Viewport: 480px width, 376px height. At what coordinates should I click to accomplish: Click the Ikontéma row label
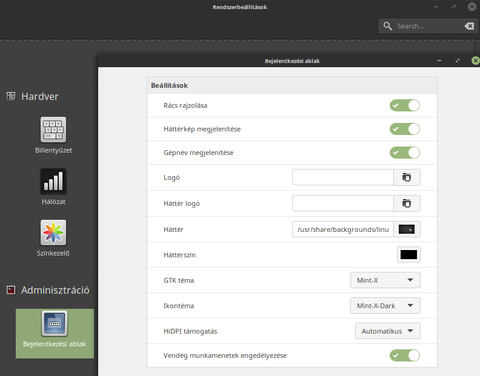point(179,306)
